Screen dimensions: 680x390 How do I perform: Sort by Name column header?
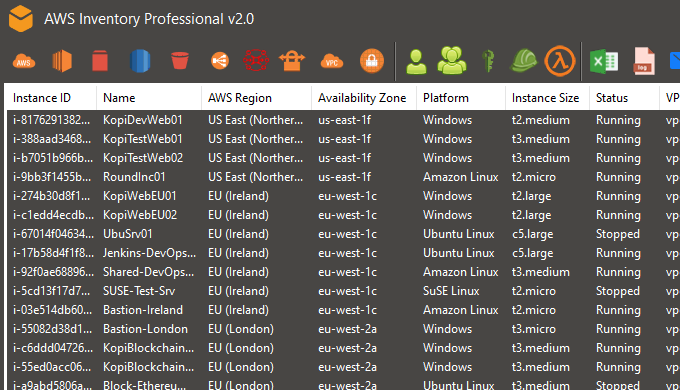click(119, 98)
